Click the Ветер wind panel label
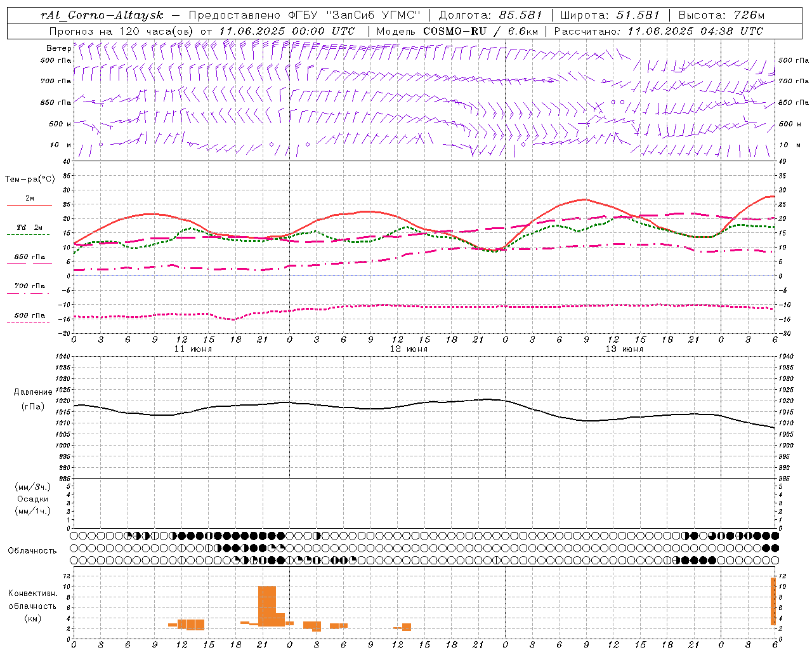The width and height of the screenshot is (812, 650). (x=58, y=48)
